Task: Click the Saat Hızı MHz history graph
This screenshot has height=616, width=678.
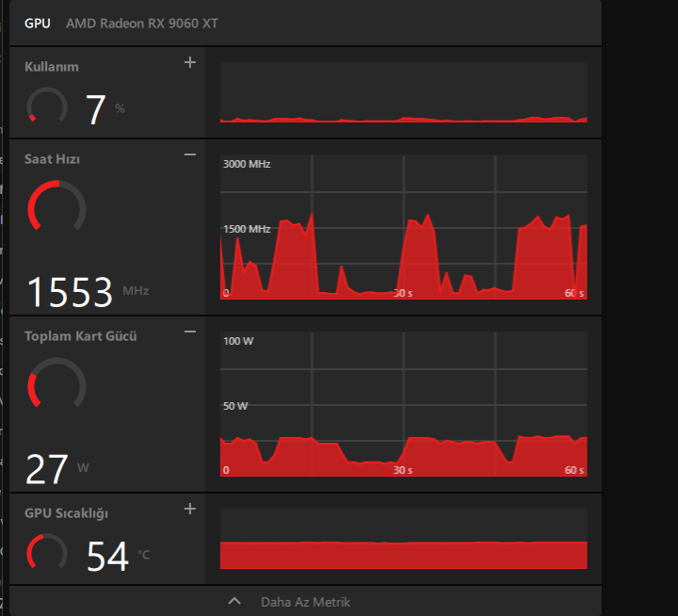Action: click(x=403, y=227)
